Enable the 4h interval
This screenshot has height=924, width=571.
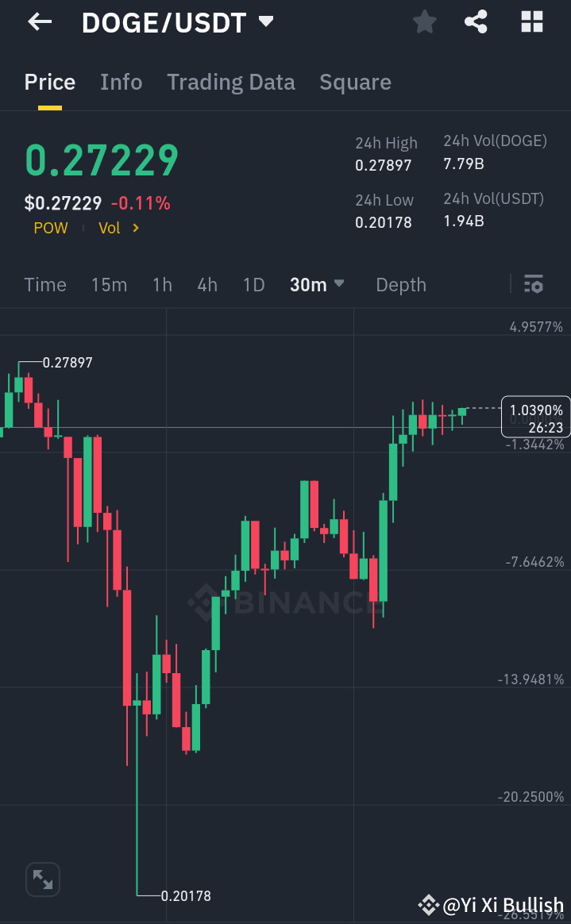tap(206, 284)
